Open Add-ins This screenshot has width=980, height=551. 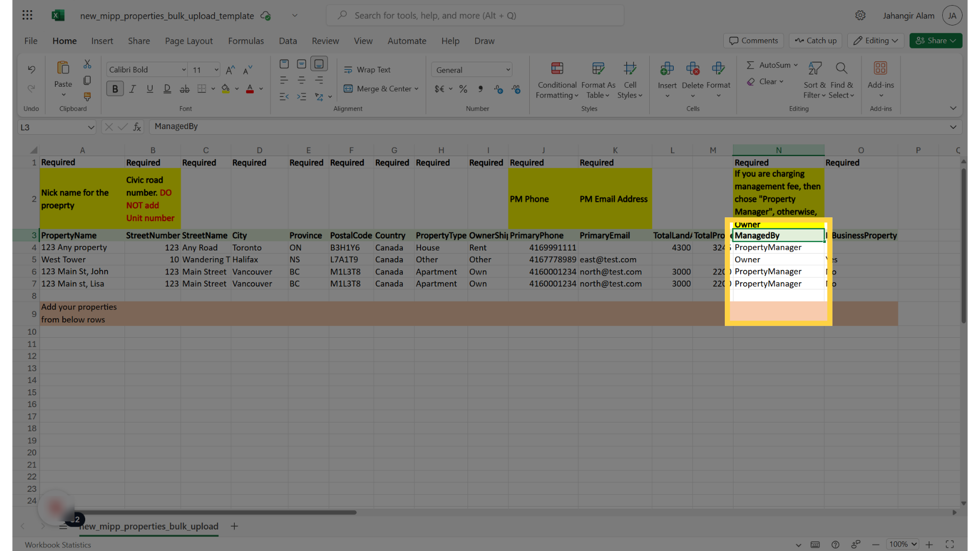[x=880, y=80]
